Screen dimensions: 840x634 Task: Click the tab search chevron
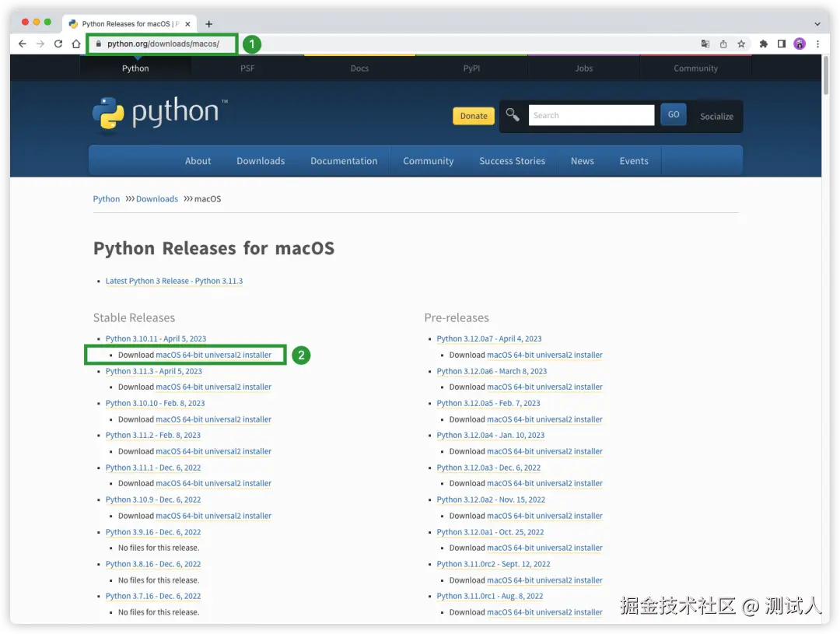[x=817, y=24]
